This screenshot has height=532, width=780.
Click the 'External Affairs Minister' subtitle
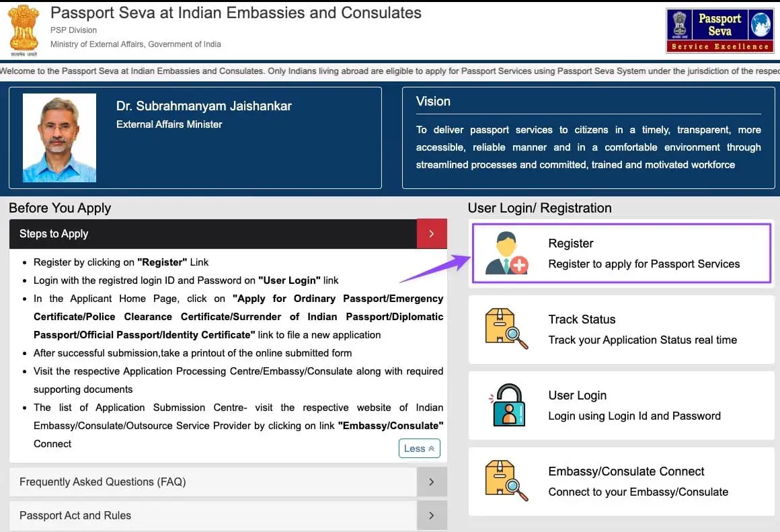coord(169,124)
